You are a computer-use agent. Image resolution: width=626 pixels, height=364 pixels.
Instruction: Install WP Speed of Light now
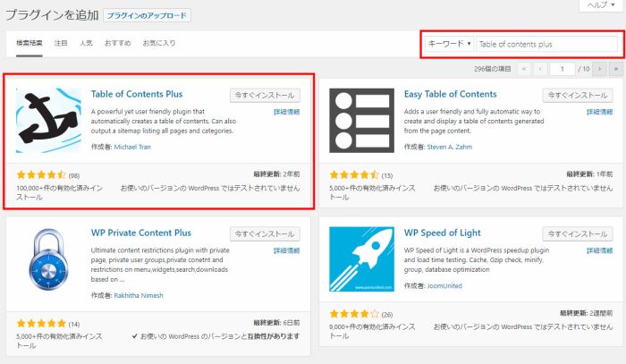click(578, 234)
